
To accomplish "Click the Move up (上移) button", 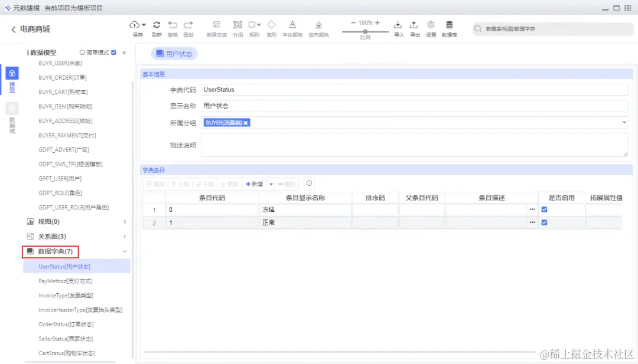I will pos(180,184).
